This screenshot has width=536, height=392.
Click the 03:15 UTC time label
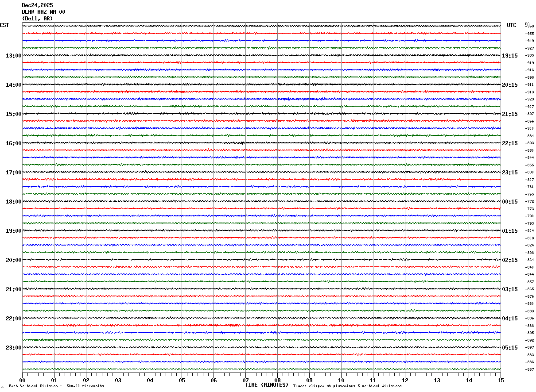pos(510,289)
